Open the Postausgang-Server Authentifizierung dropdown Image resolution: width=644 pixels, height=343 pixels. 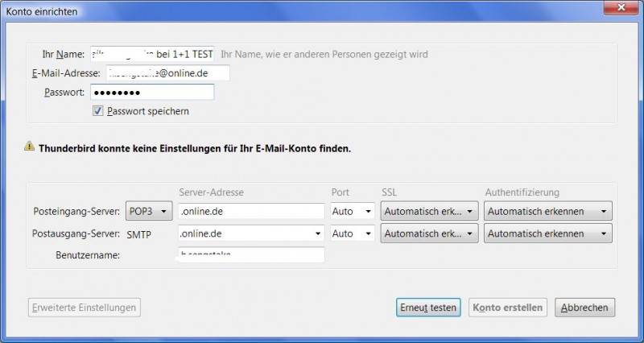[547, 233]
